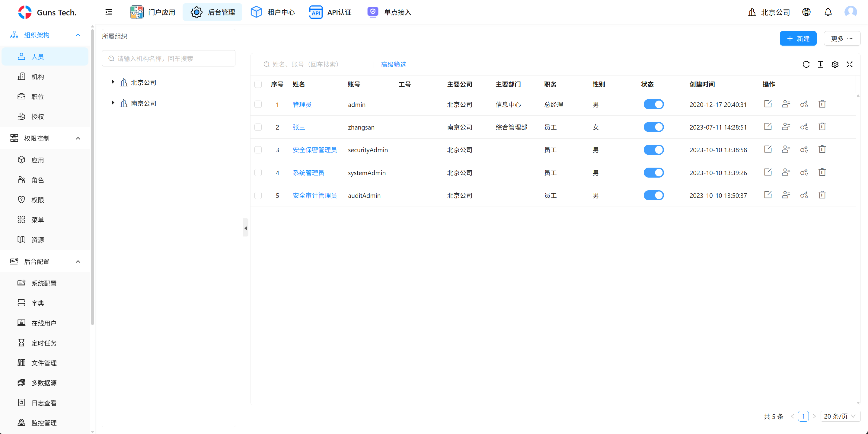Open the 管理员 name link
This screenshot has height=434, width=868.
[302, 104]
